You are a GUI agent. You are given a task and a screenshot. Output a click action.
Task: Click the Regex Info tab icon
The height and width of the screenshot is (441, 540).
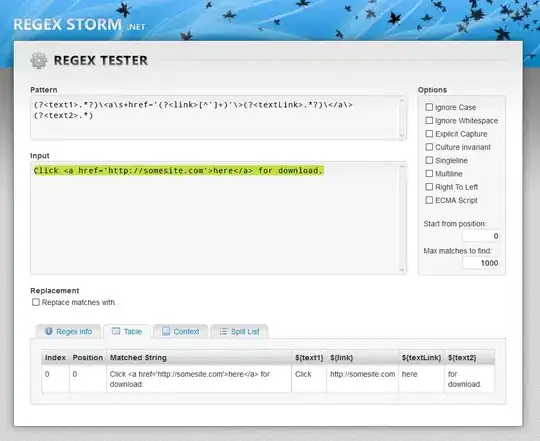click(49, 331)
